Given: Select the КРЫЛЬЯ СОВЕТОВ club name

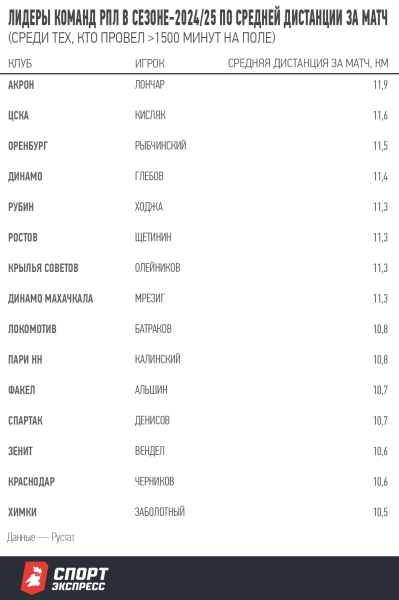Looking at the screenshot, I should (x=43, y=268).
